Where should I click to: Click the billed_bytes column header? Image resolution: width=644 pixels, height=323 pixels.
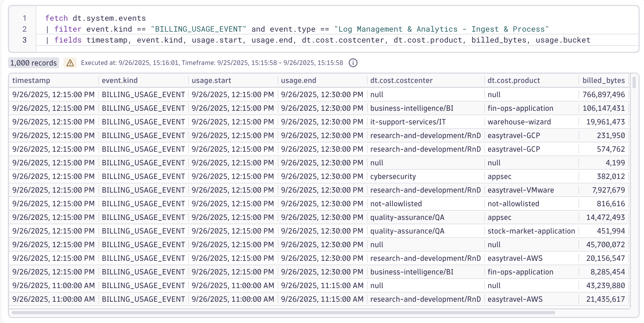(x=603, y=80)
